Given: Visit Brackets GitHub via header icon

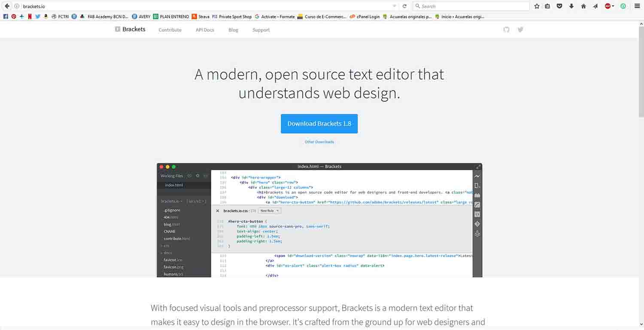Looking at the screenshot, I should [x=507, y=30].
